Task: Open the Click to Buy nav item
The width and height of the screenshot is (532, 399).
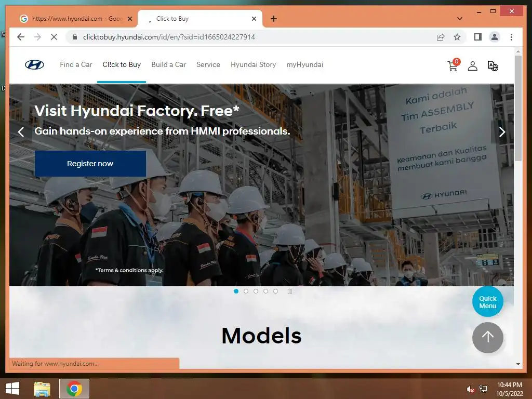Action: pyautogui.click(x=122, y=64)
